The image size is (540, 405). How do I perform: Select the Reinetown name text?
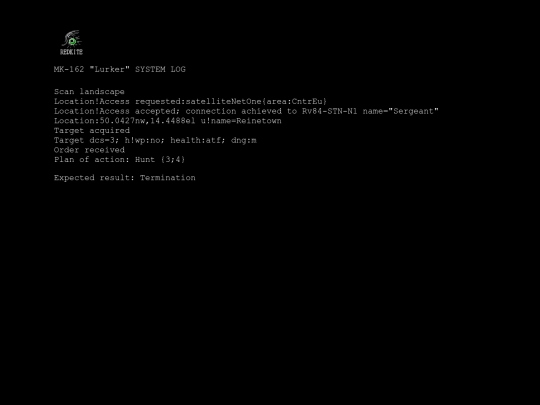click(x=259, y=121)
